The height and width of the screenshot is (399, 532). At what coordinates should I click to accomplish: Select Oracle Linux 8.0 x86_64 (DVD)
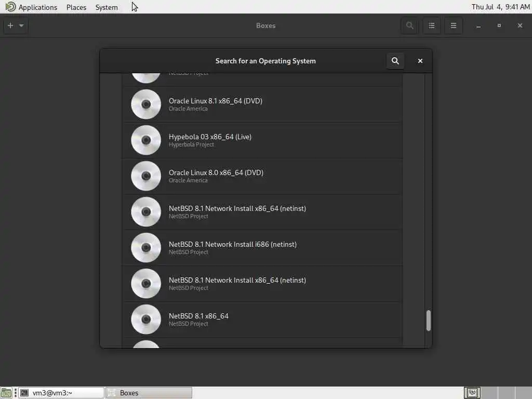pos(262,176)
